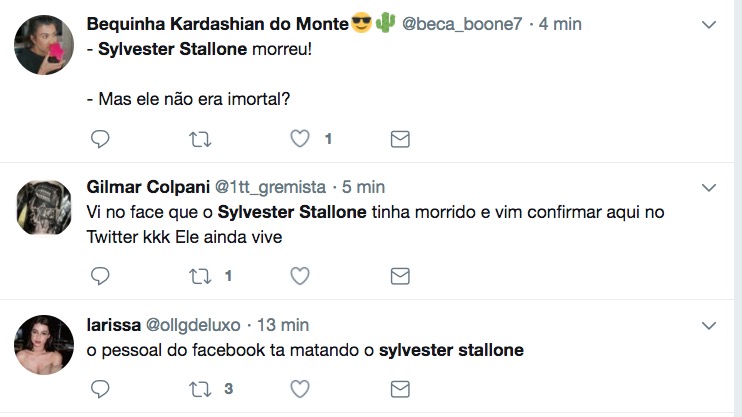Retweet Gilmar Colpani's tweet
Screen dimensions: 742x417
tap(200, 275)
